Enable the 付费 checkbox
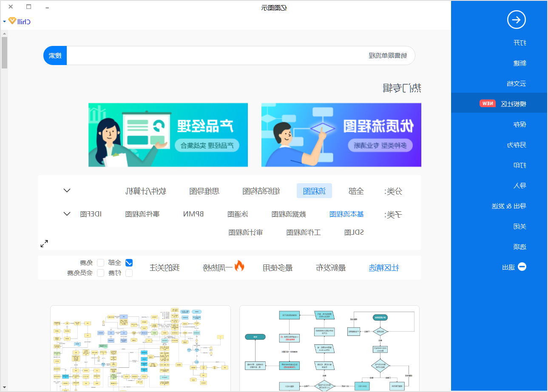Screen dimensions: 548x392 (x=129, y=273)
